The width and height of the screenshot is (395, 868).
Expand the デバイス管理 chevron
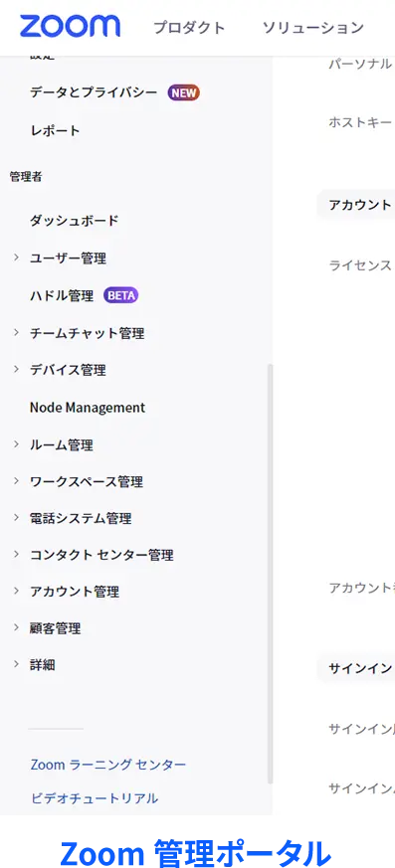pos(16,369)
